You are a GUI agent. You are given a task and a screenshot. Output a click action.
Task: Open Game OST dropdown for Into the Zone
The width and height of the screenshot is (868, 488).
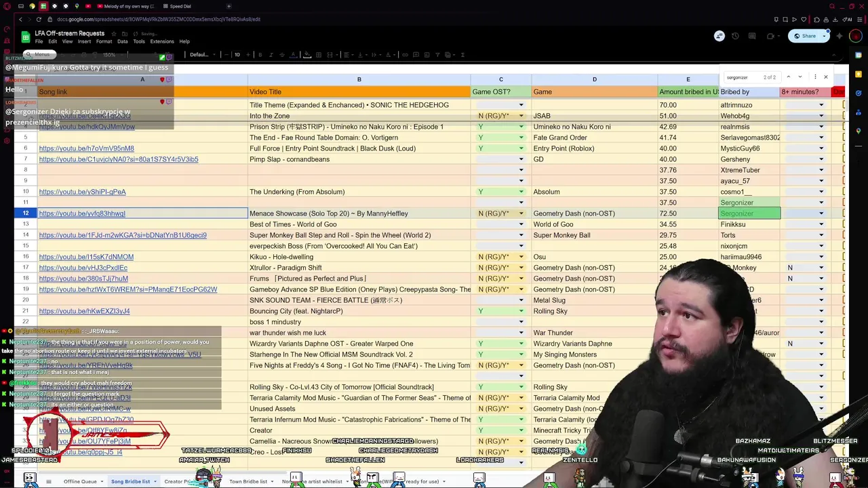[521, 116]
